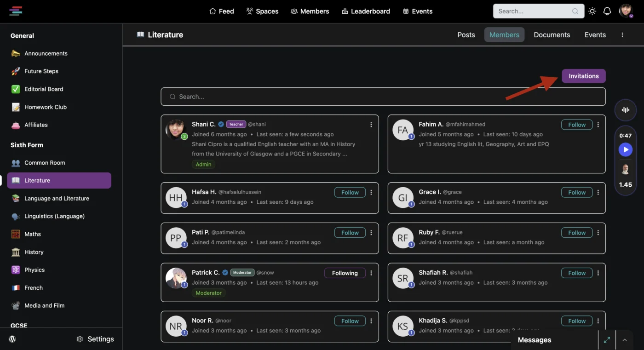Open three-dot menu for Ruby F.
Screen dimensions: 644x350
[x=598, y=233]
